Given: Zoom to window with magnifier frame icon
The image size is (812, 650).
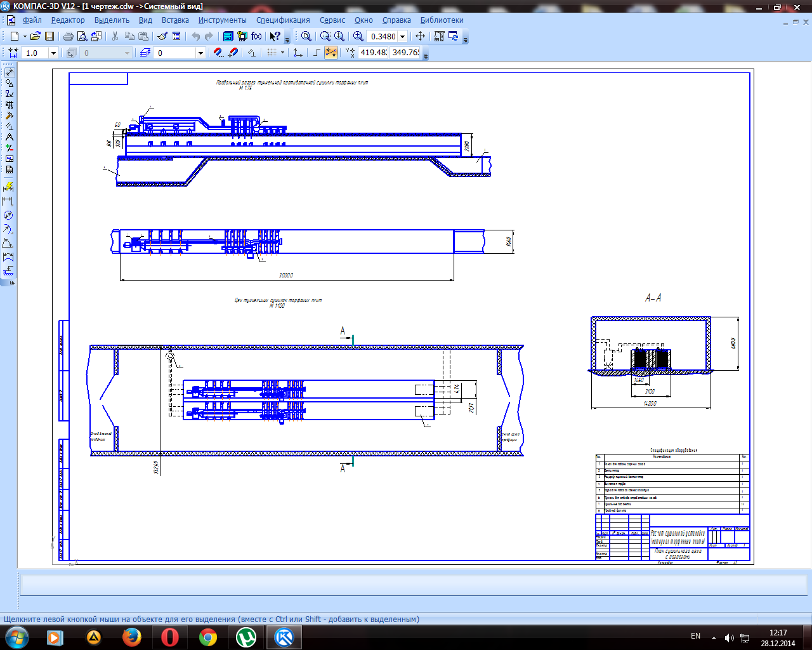Looking at the screenshot, I should (x=325, y=36).
